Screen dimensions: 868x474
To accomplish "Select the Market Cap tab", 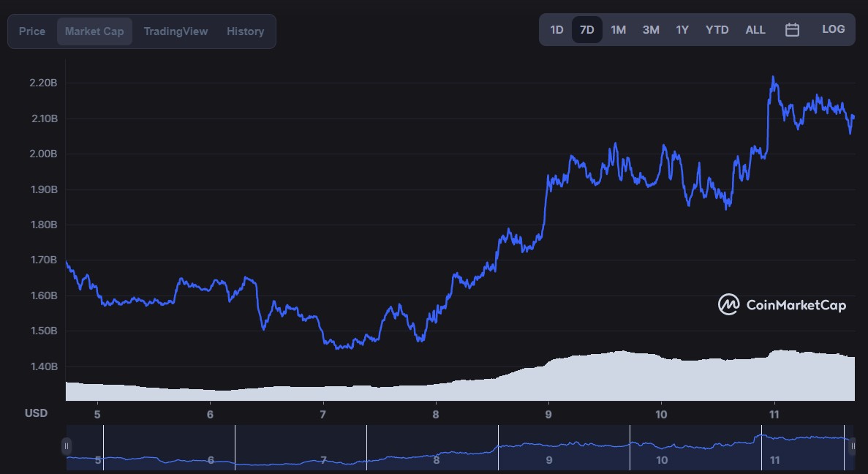I will click(x=94, y=31).
